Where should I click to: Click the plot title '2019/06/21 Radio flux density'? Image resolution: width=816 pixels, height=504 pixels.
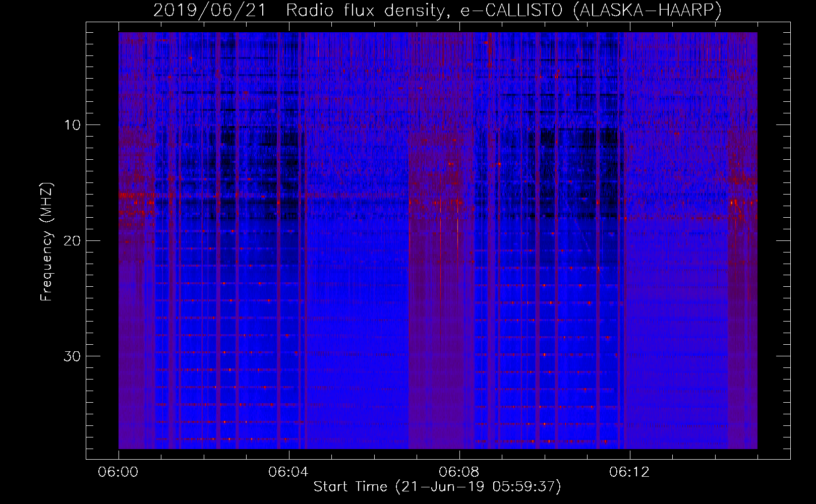click(438, 10)
